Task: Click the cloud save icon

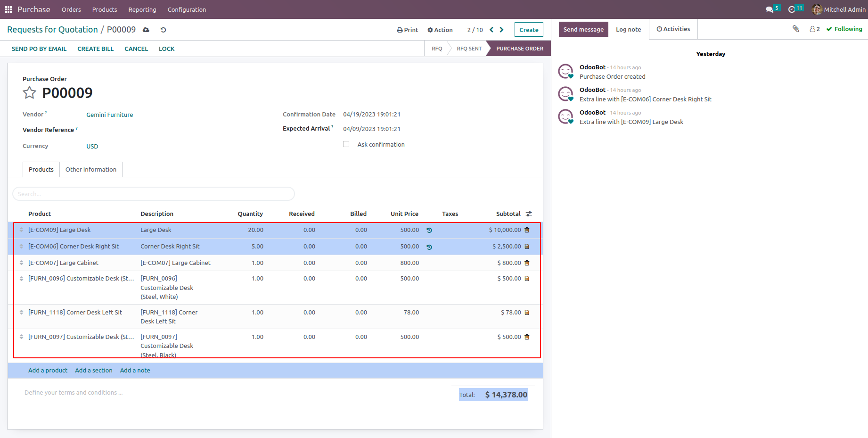Action: [146, 30]
